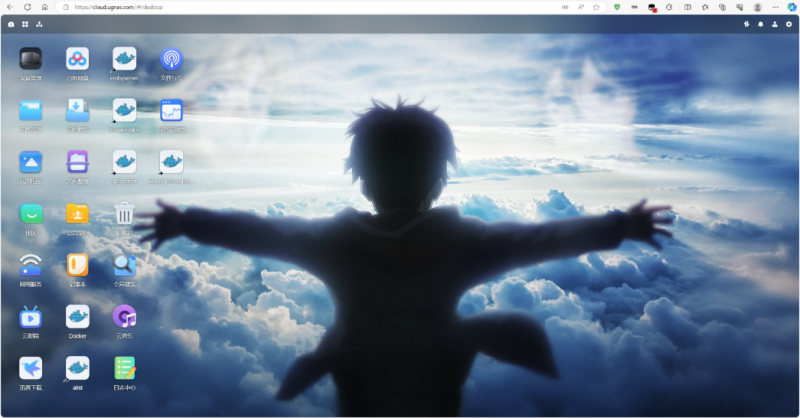Toggle the browser split screen icon
The image size is (800, 418).
687,7
